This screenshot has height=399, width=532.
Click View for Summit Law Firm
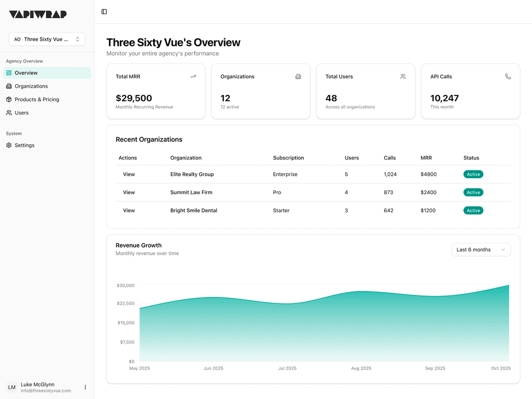click(x=129, y=193)
